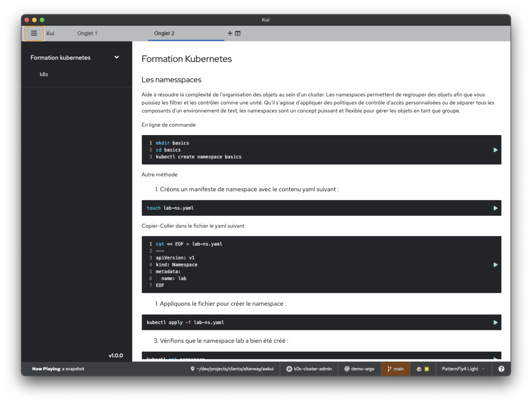
Task: Run kubectl apply -f lab-ns.yaml
Action: (x=495, y=322)
